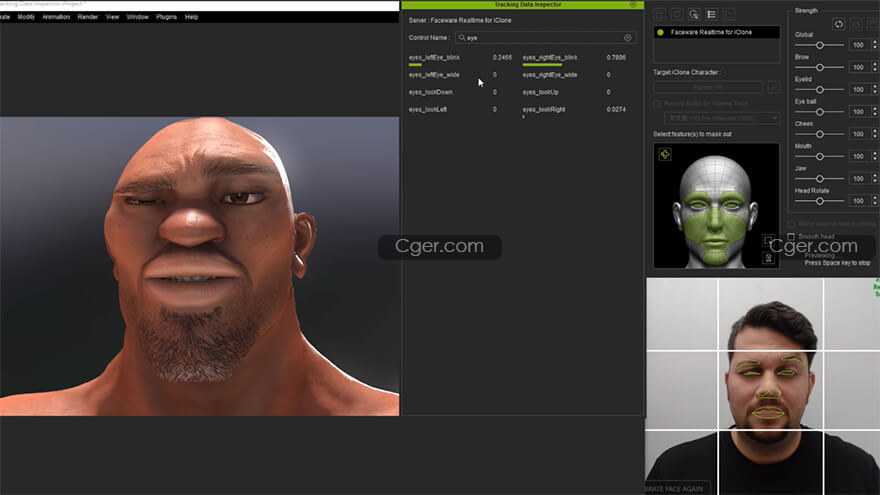
Task: Click the Head Rotate strength stepper arrows
Action: tap(874, 200)
